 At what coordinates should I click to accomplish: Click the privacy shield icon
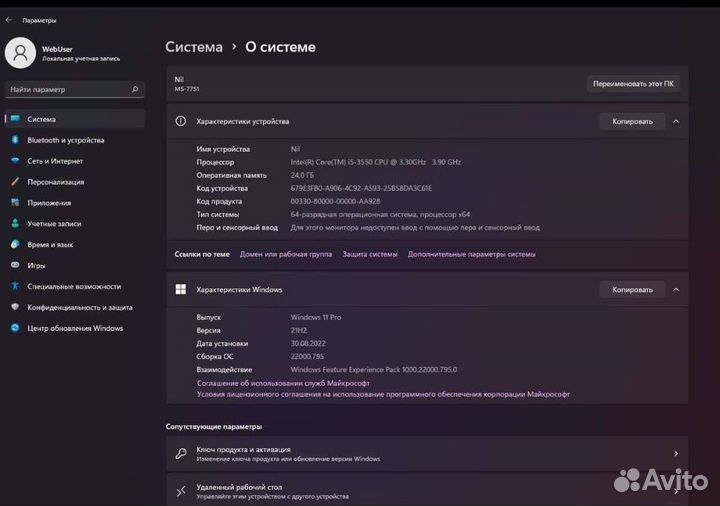16,307
